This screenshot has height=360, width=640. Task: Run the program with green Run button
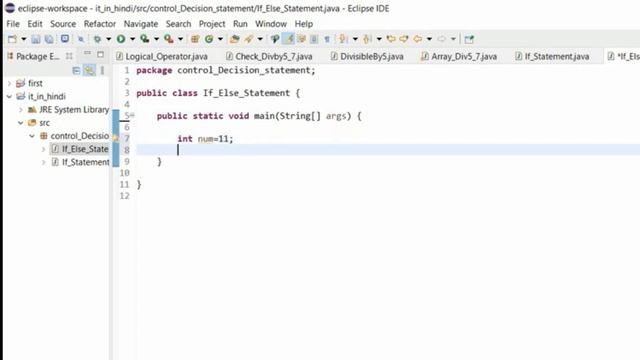(x=121, y=39)
